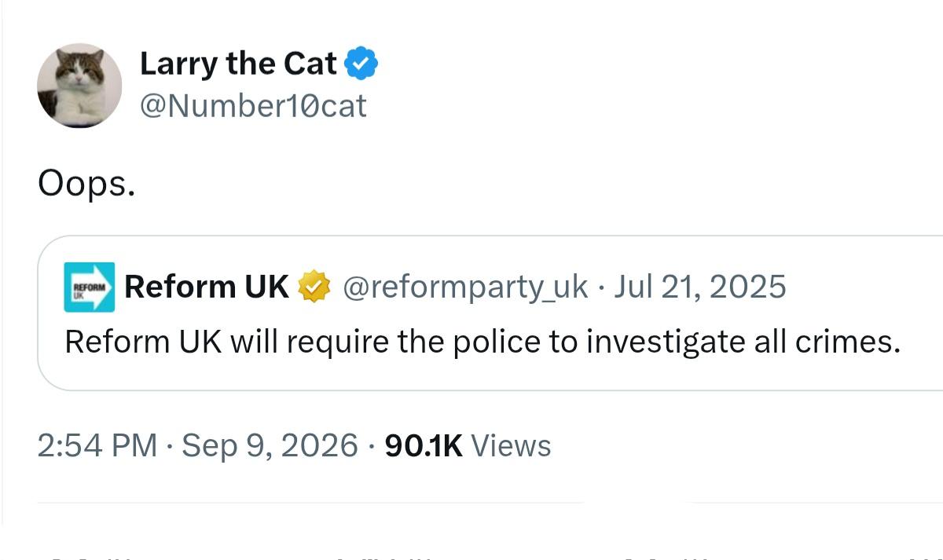Viewport: 943px width, 560px height.
Task: Select the quoted text about police investigating crimes
Action: point(483,342)
